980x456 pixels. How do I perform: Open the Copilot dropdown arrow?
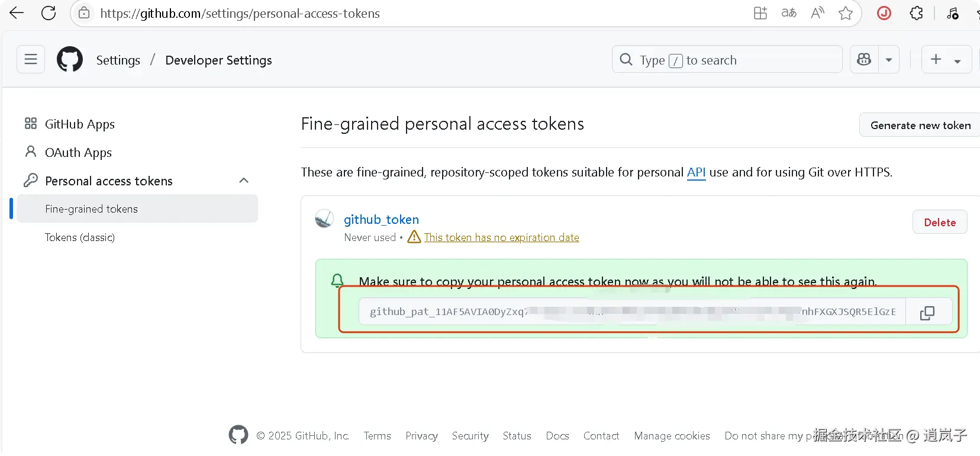point(889,60)
